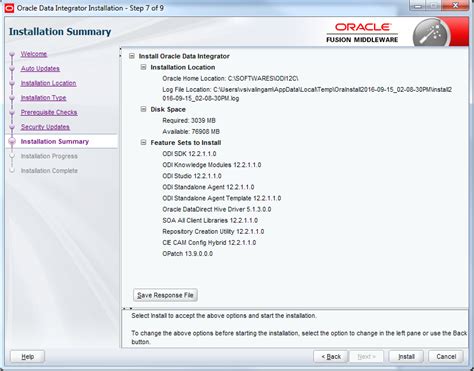The height and width of the screenshot is (371, 474).
Task: Open Help for the installer
Action: pyautogui.click(x=27, y=357)
